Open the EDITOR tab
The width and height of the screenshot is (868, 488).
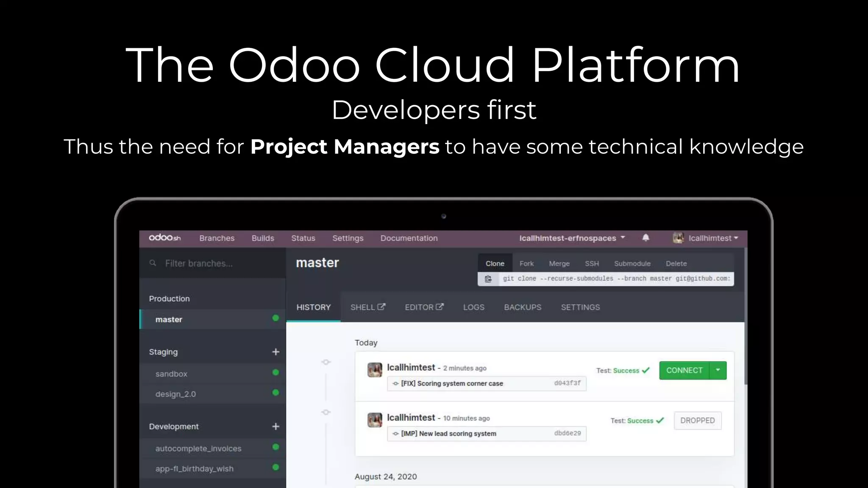(x=424, y=307)
